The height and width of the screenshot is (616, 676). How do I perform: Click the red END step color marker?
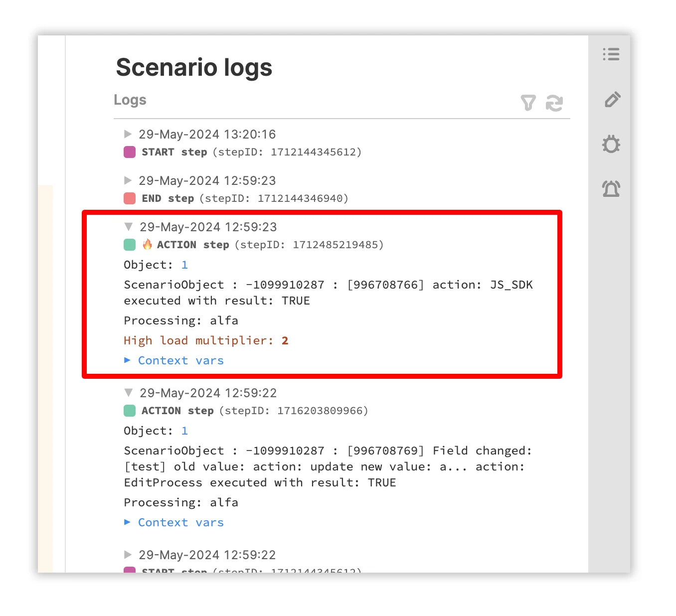[130, 198]
